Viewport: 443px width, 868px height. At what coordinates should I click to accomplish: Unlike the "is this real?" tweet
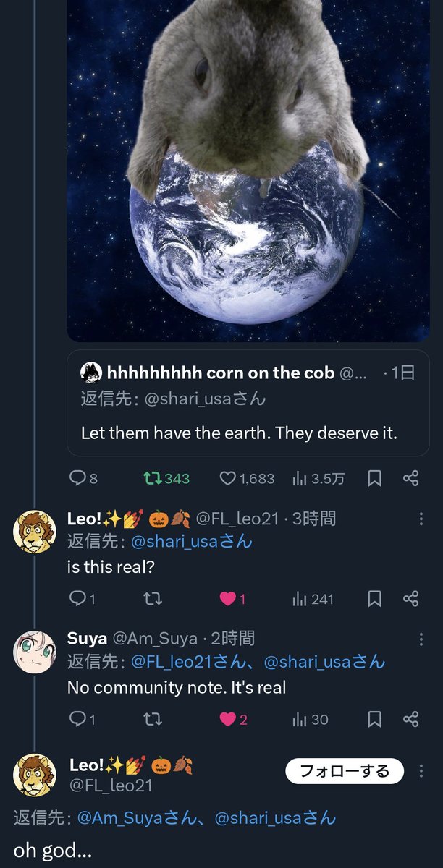coord(232,598)
